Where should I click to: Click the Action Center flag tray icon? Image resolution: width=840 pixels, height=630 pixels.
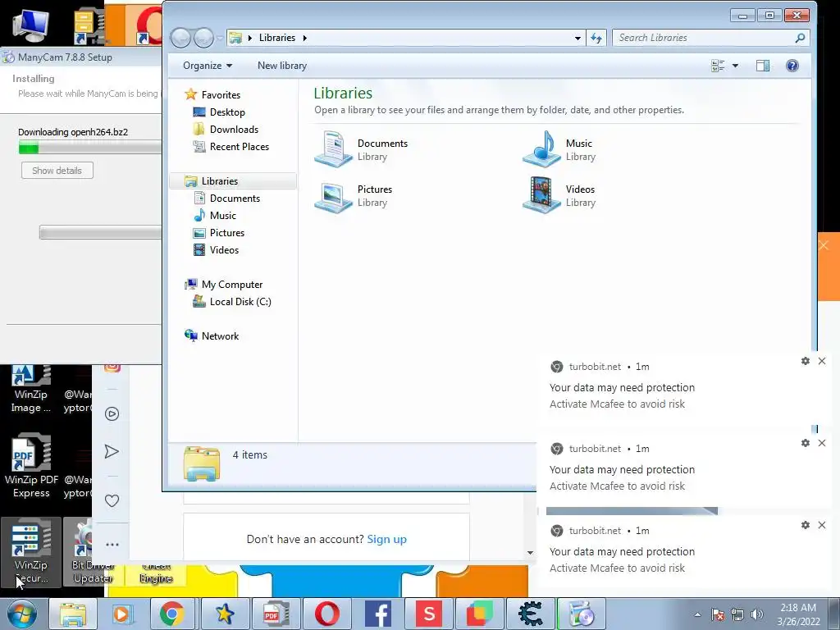tap(718, 614)
